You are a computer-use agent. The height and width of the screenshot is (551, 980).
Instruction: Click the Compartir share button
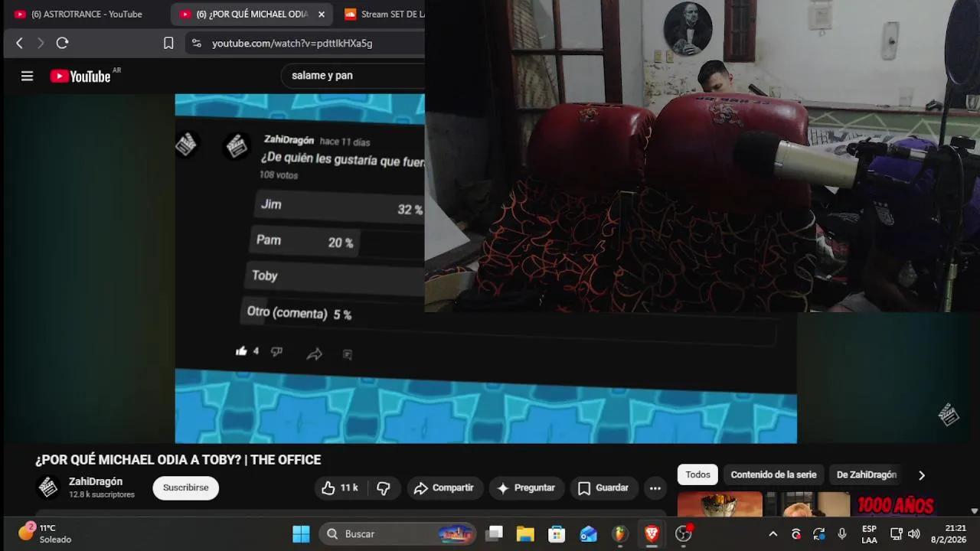[443, 487]
